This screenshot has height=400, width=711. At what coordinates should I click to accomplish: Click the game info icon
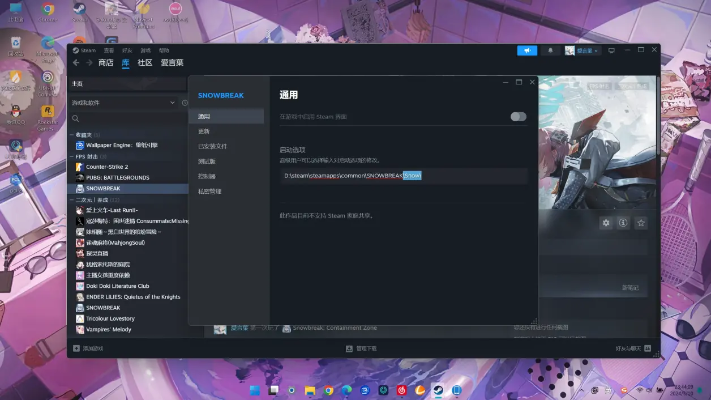tap(623, 223)
